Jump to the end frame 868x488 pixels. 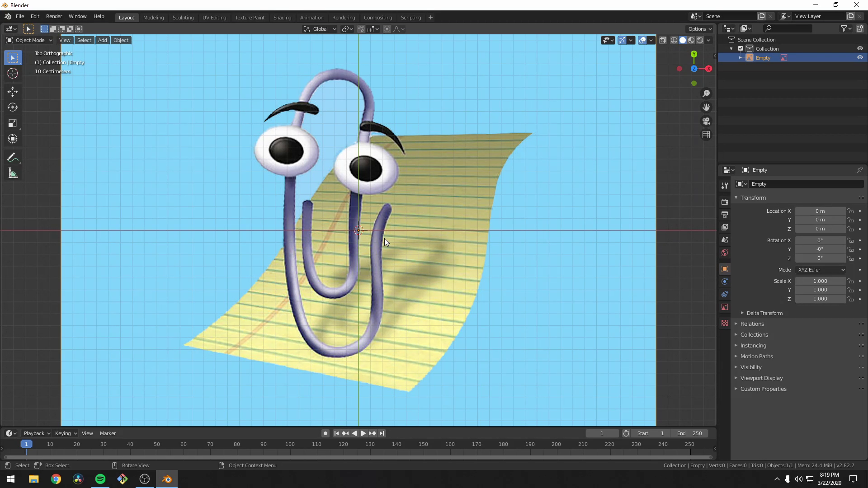(382, 433)
